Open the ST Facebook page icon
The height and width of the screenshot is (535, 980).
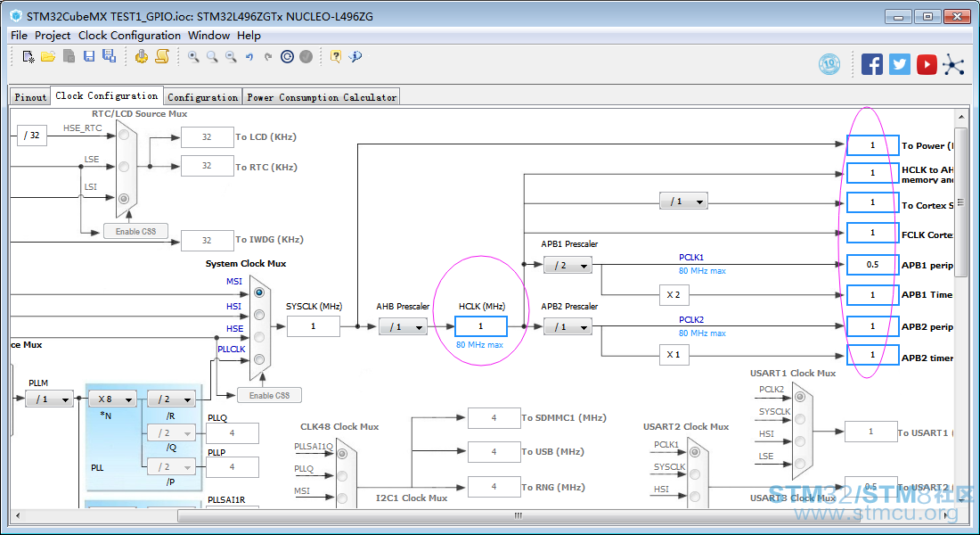click(872, 64)
